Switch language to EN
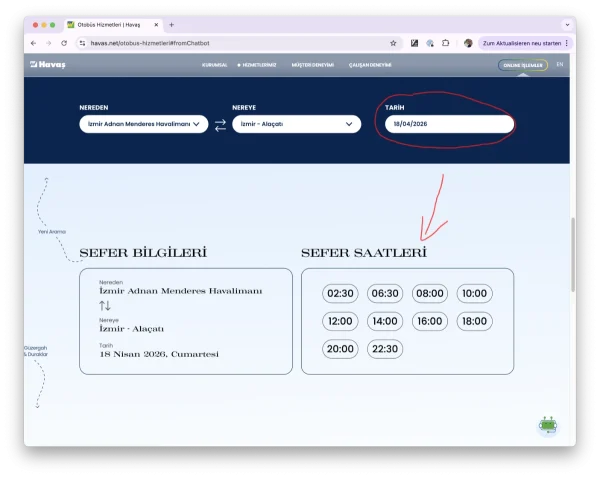This screenshot has width=600, height=478. click(x=560, y=64)
